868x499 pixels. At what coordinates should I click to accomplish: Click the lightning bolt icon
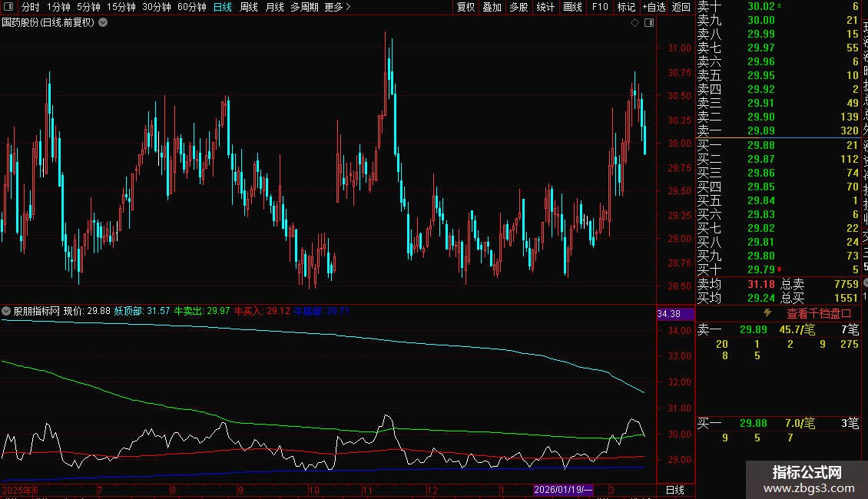tap(767, 313)
